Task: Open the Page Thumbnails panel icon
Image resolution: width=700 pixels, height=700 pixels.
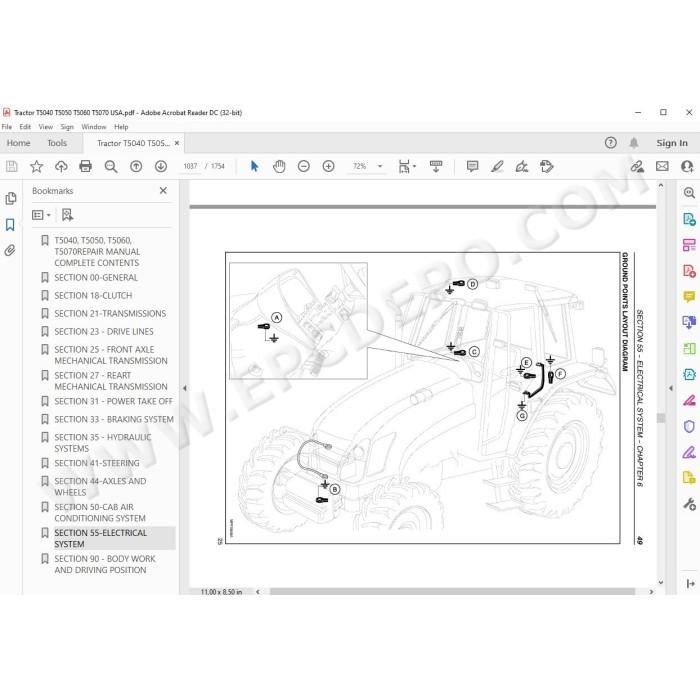Action: [11, 198]
